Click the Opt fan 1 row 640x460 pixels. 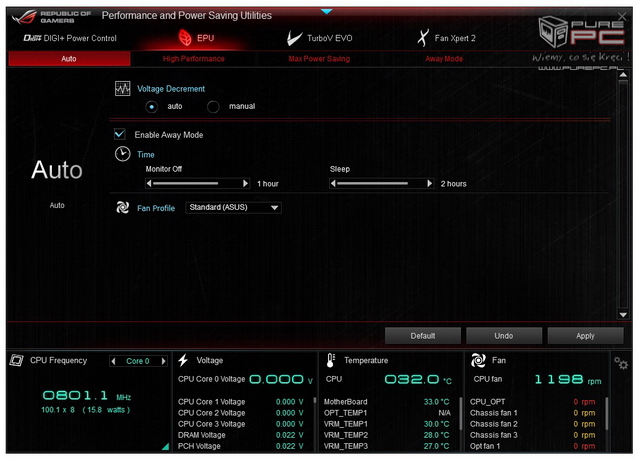pos(533,446)
